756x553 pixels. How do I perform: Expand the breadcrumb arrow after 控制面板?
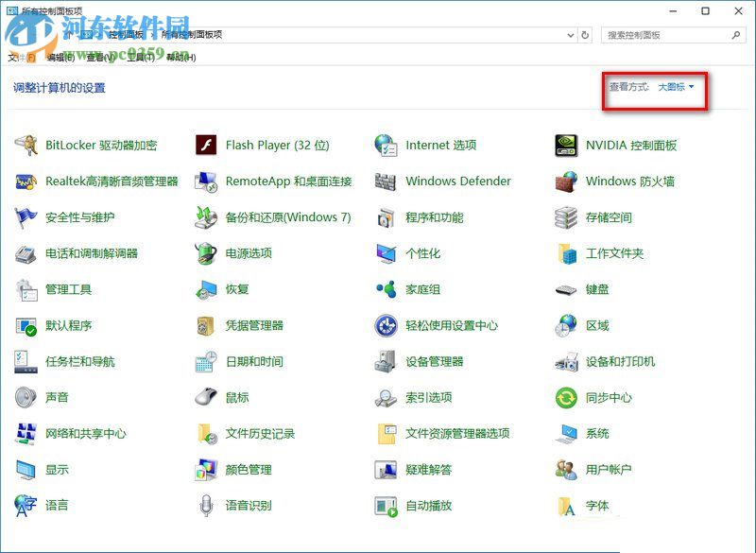click(151, 34)
